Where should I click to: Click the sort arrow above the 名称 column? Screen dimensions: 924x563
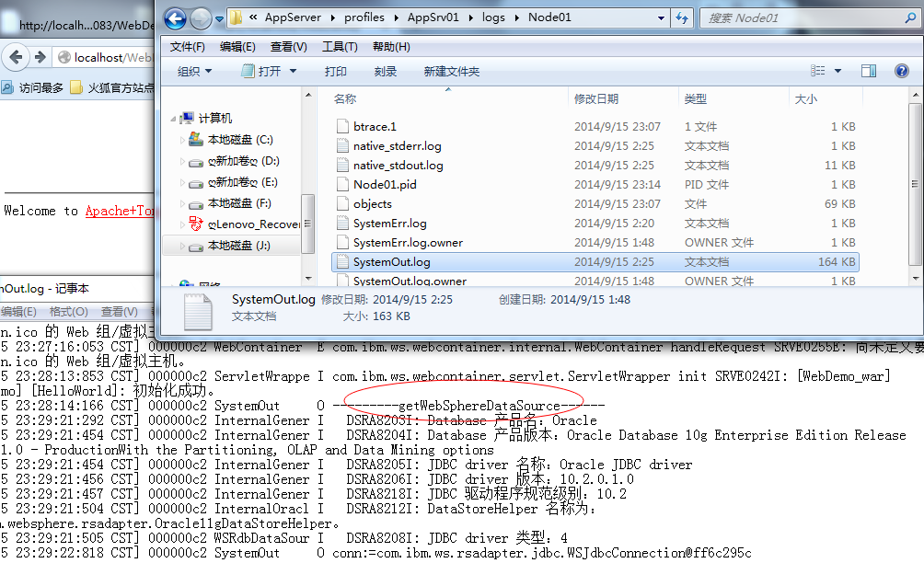pos(448,89)
